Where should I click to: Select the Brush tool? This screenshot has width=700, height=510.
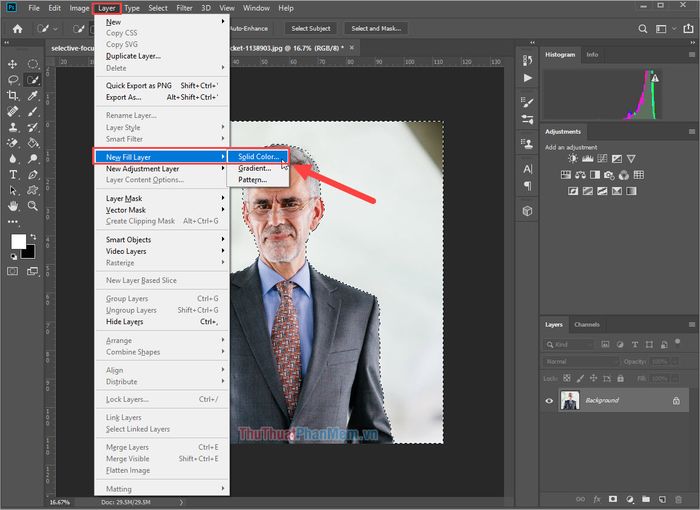(33, 111)
